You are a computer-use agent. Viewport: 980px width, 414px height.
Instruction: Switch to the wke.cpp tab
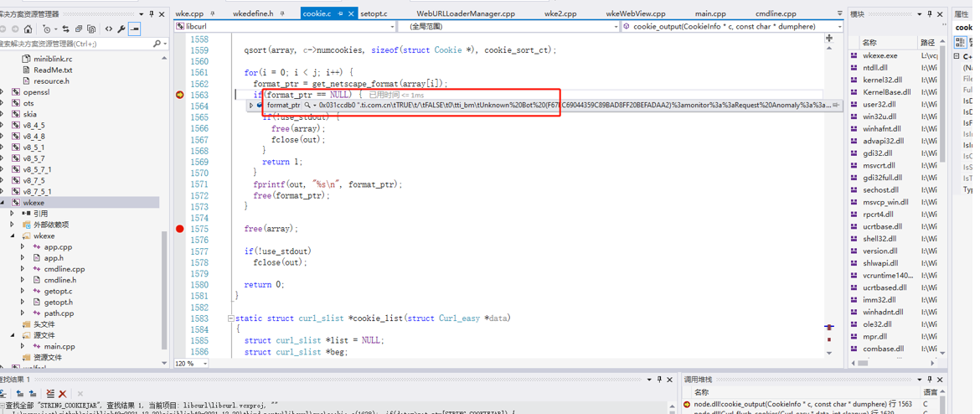pos(189,13)
